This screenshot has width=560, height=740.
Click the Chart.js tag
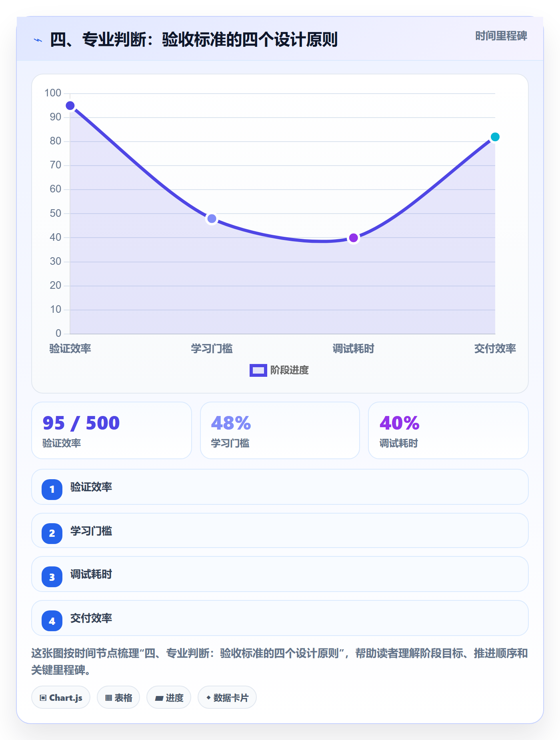point(61,697)
